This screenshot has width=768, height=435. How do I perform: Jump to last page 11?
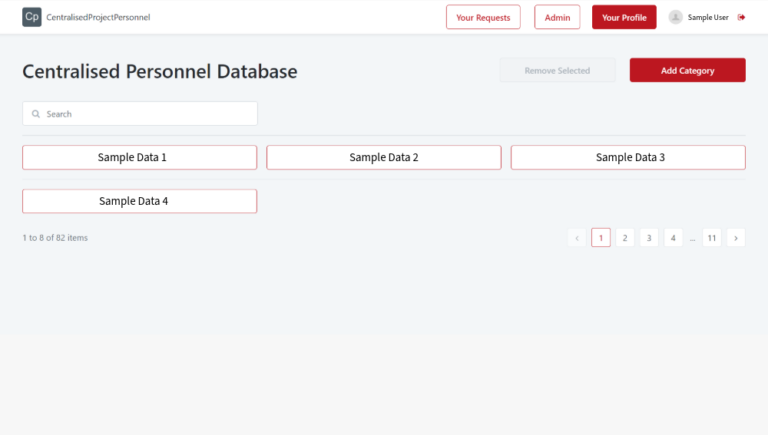tap(712, 238)
